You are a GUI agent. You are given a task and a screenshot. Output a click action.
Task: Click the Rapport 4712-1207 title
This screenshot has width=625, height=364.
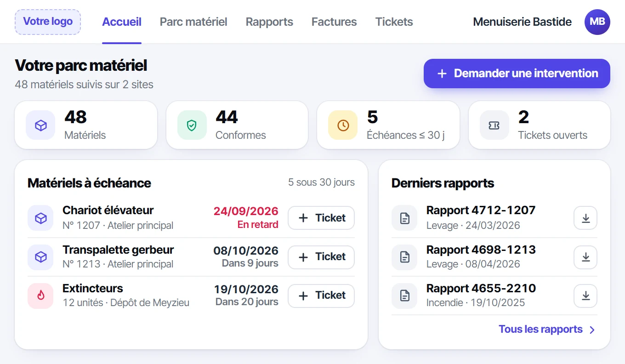(481, 210)
